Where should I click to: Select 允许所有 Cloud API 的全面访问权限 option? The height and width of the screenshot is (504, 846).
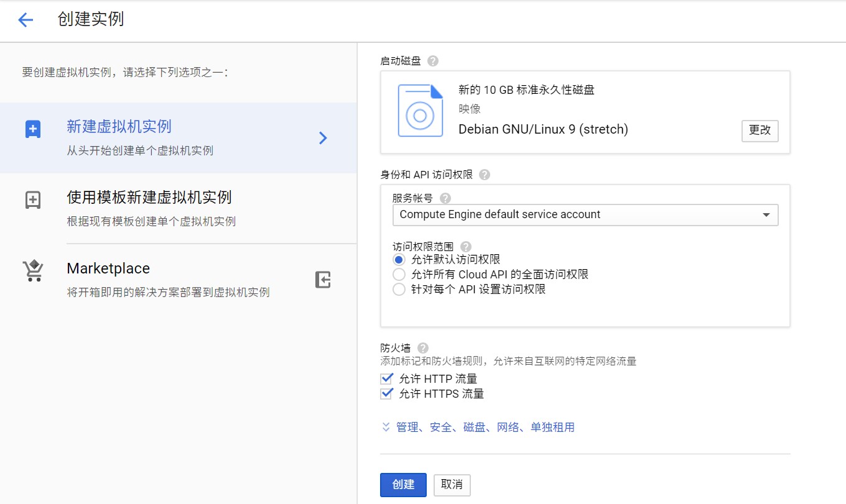pyautogui.click(x=399, y=275)
